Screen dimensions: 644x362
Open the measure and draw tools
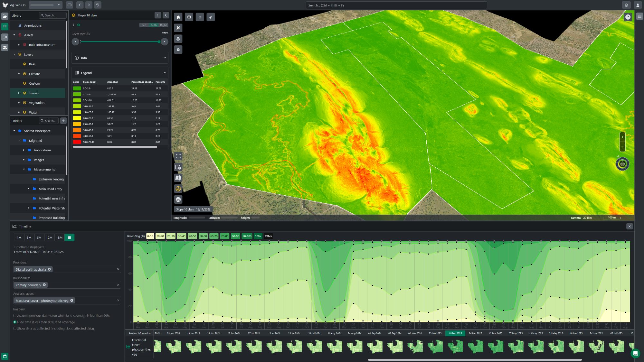coord(178,28)
